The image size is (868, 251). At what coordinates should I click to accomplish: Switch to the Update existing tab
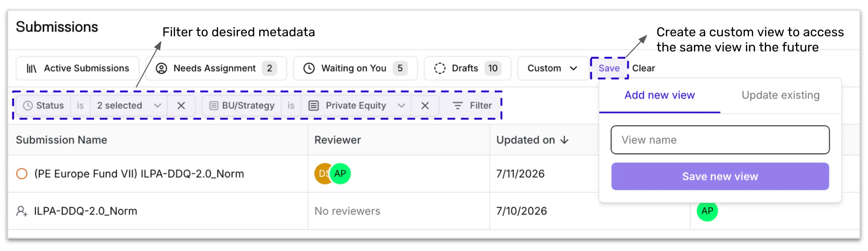pos(781,96)
